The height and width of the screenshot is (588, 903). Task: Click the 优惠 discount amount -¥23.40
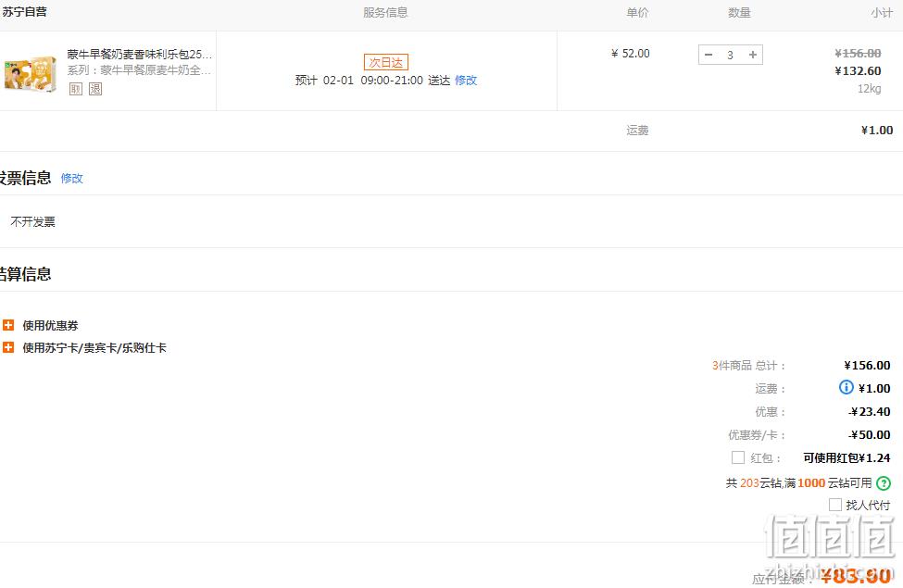coord(870,411)
